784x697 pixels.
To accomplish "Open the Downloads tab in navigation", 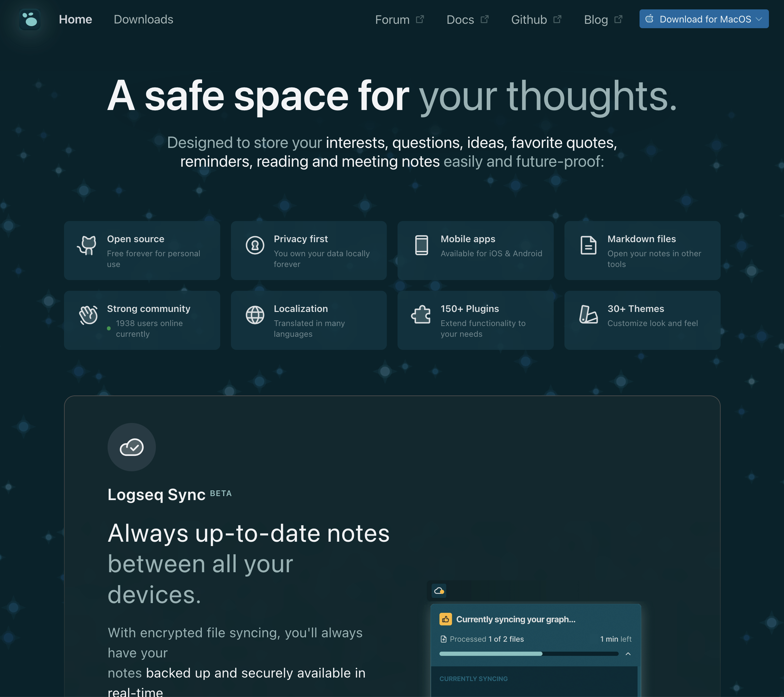I will pyautogui.click(x=143, y=19).
